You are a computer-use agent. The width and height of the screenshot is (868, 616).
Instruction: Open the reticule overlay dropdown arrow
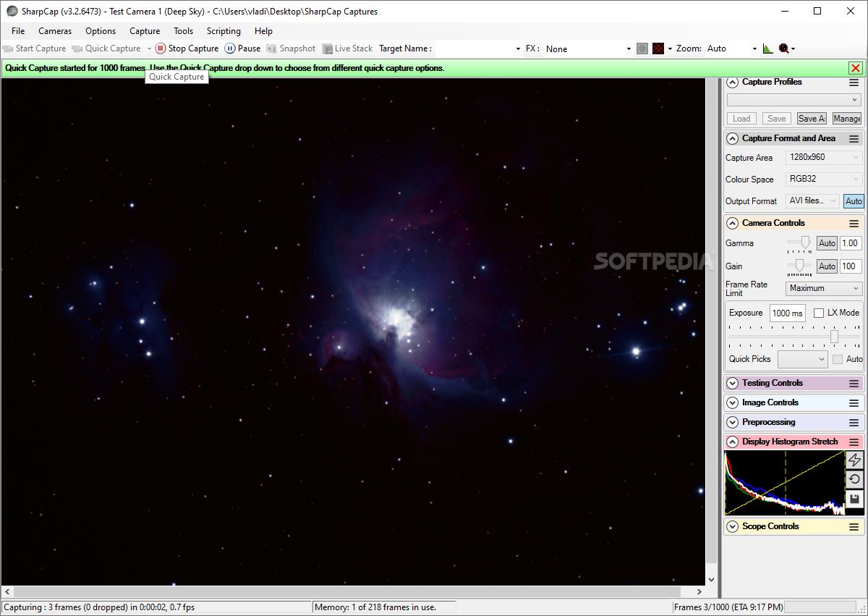670,49
